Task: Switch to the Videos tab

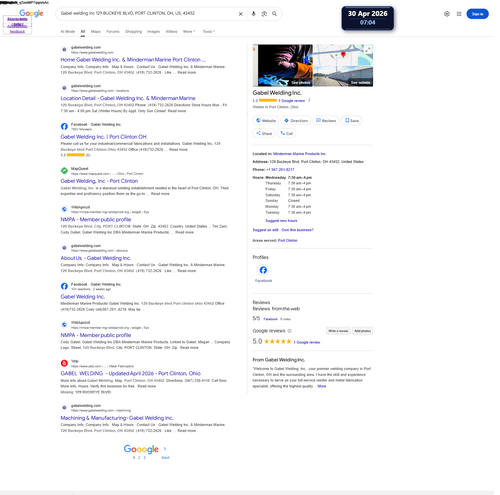Action: click(171, 31)
